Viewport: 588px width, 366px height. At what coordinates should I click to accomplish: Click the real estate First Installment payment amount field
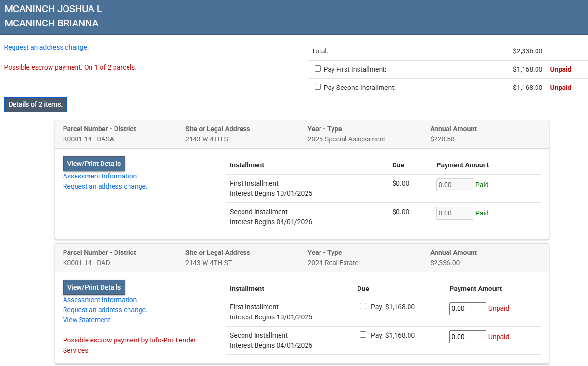point(468,308)
